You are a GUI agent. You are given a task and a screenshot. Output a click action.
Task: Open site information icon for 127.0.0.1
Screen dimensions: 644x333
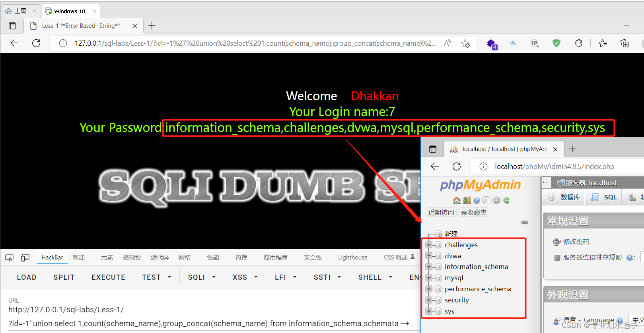[63, 43]
